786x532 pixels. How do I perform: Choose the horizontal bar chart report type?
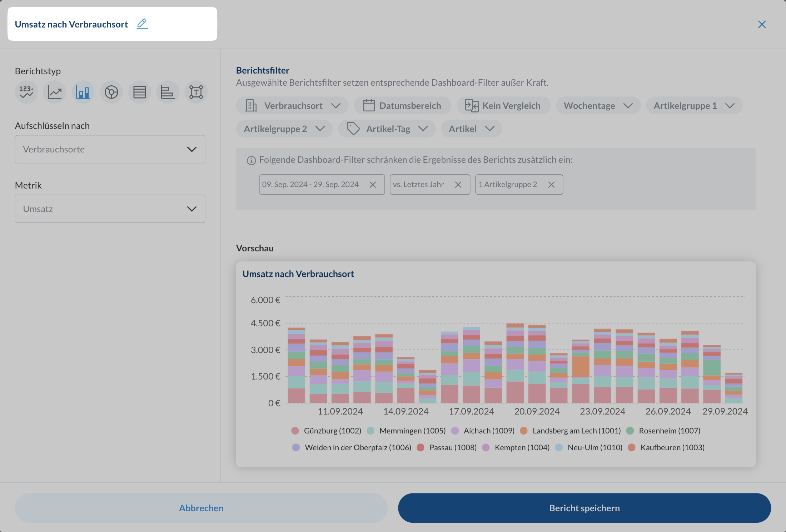168,92
